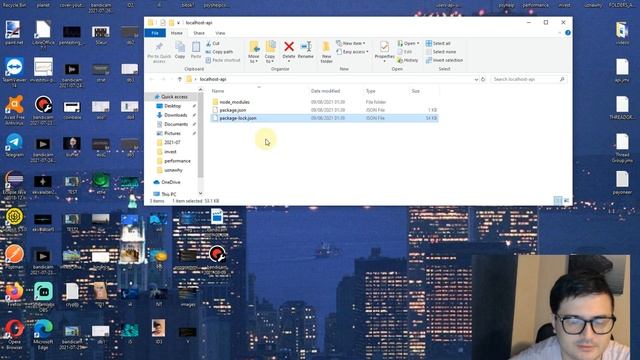Open Documents in navigation pane
This screenshot has height=360, width=640.
point(176,124)
